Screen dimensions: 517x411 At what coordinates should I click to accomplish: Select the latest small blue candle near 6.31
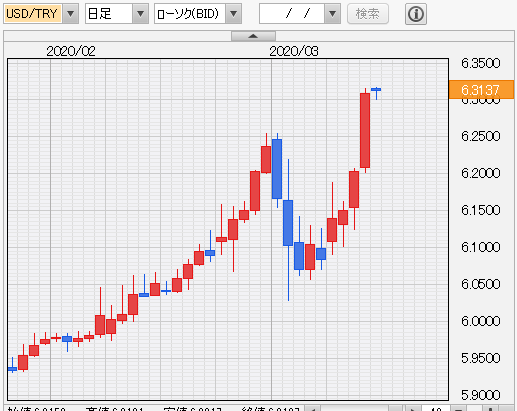(376, 90)
